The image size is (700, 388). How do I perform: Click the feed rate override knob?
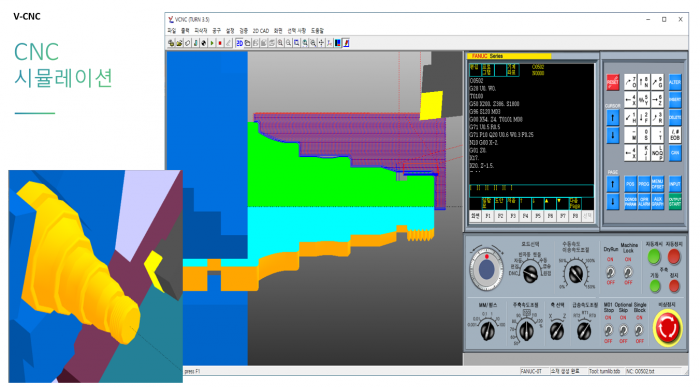[x=575, y=273]
